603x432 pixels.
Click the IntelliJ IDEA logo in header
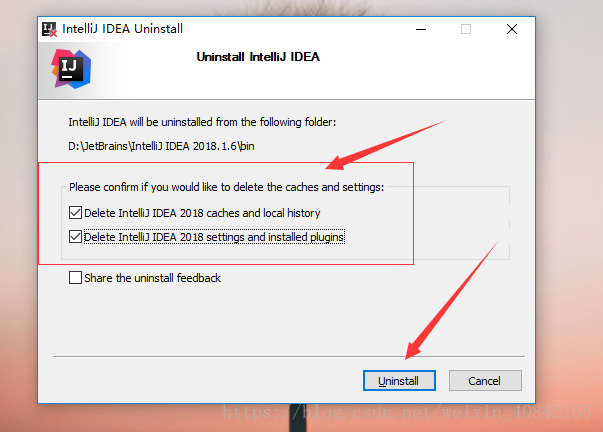(72, 69)
